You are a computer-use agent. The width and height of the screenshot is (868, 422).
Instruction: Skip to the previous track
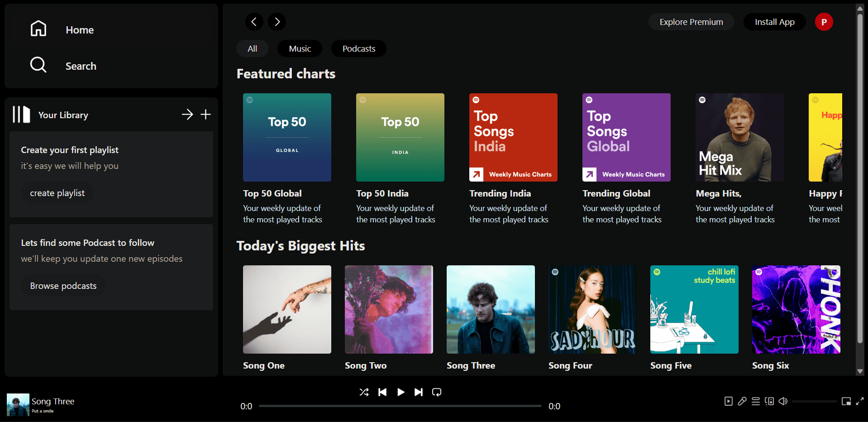pyautogui.click(x=382, y=392)
